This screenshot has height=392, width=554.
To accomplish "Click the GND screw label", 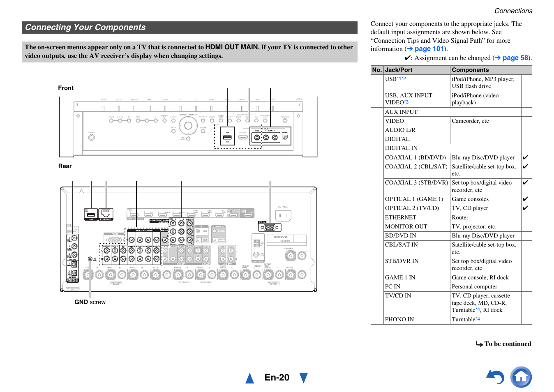I will pyautogui.click(x=90, y=302).
